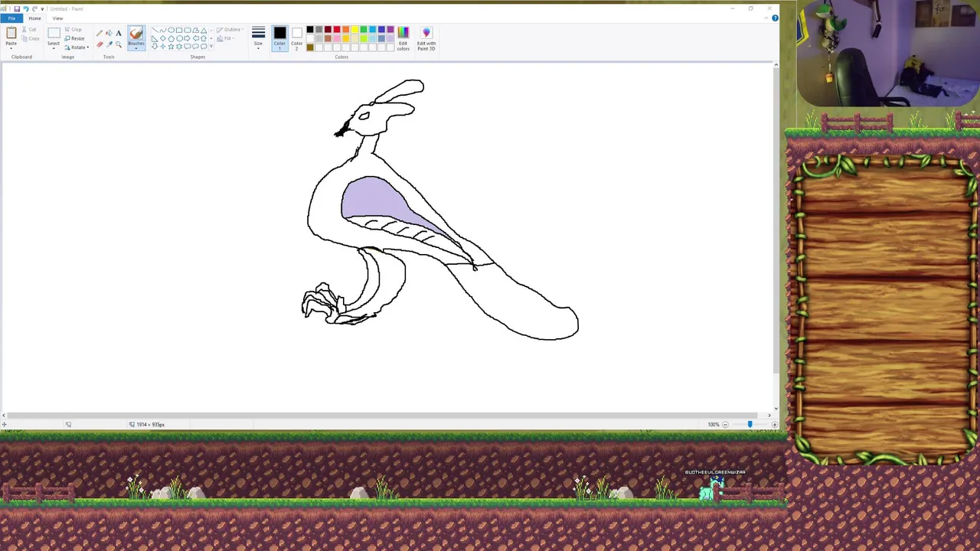The width and height of the screenshot is (980, 551).
Task: Click the zoom slider handle
Action: (x=750, y=425)
